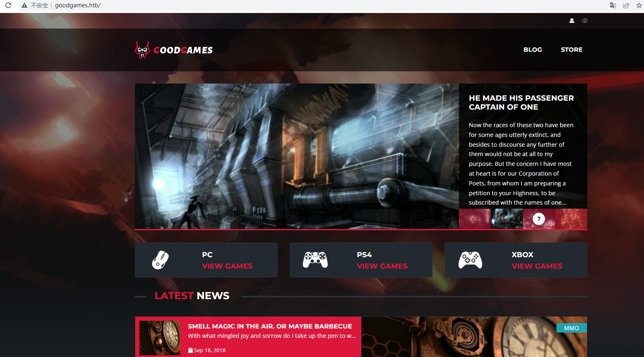This screenshot has width=644, height=357.
Task: Click VIEW GAMES under PS4
Action: pyautogui.click(x=382, y=266)
